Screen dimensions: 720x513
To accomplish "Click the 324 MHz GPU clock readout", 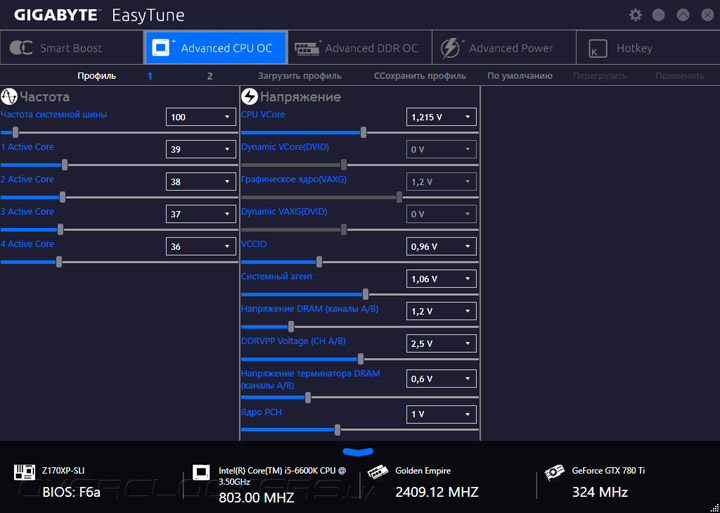I will click(x=600, y=492).
